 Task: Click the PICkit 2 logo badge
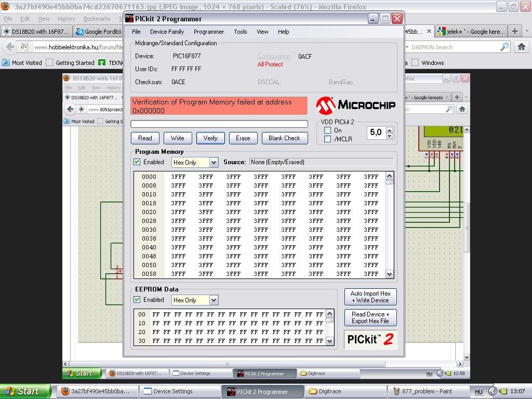tap(370, 339)
